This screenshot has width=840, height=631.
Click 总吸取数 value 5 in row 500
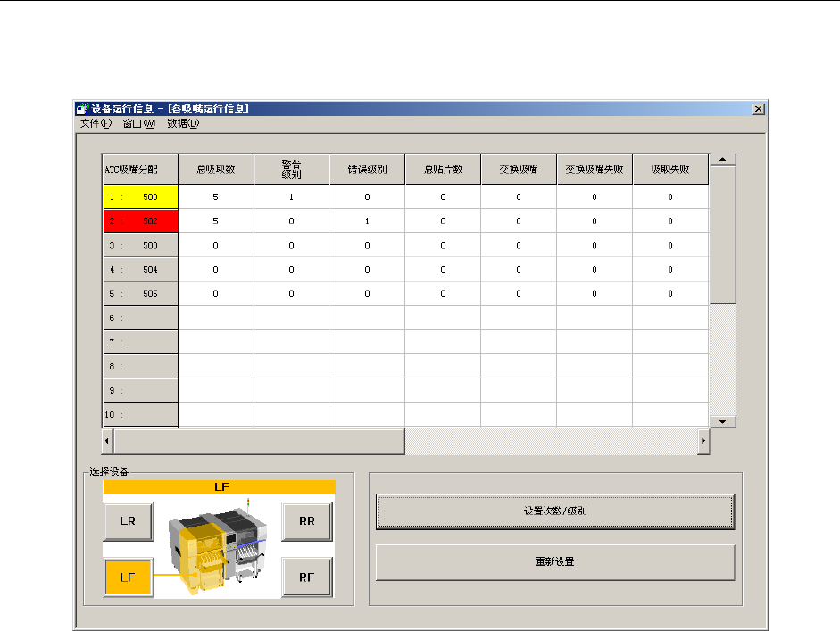pyautogui.click(x=216, y=197)
